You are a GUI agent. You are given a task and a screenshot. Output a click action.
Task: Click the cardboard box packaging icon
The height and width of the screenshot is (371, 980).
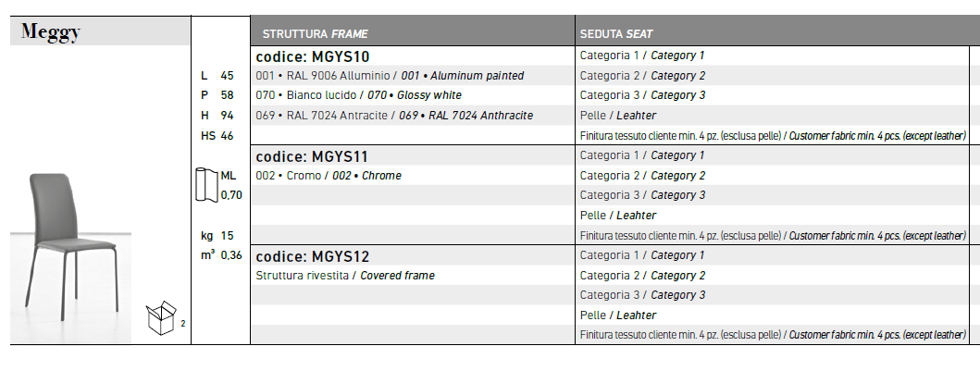click(x=161, y=318)
